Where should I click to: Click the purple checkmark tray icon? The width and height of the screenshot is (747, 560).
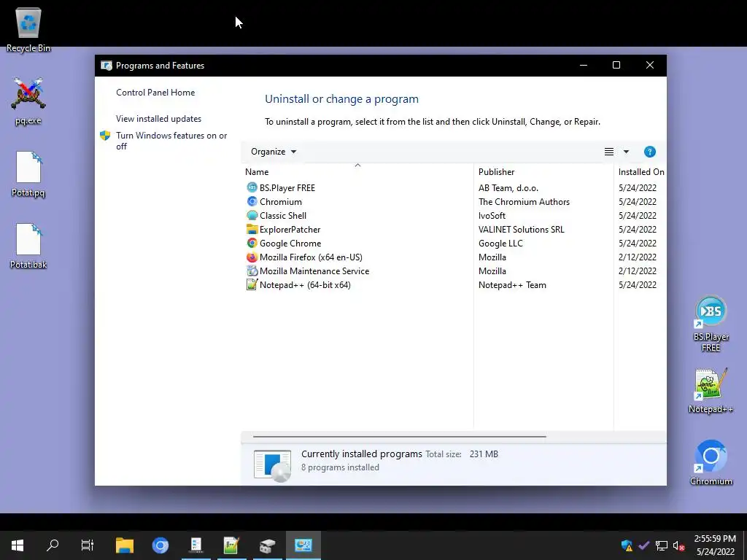(x=643, y=545)
